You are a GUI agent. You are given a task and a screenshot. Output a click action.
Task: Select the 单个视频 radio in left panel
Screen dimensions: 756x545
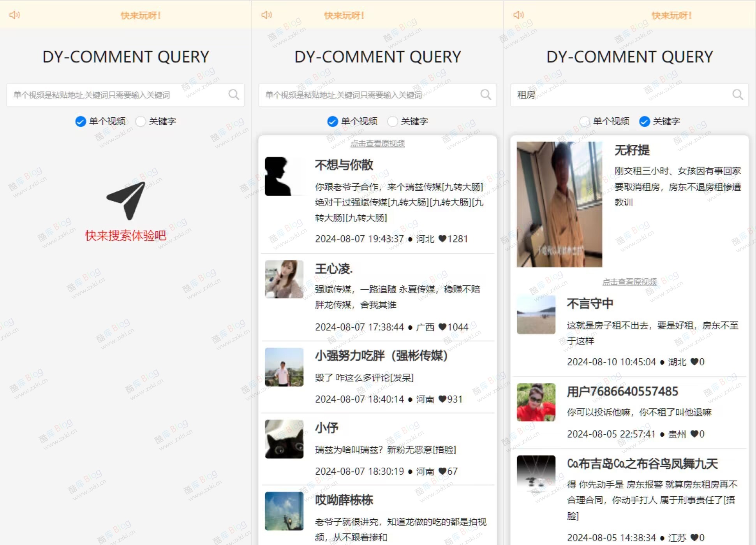80,121
